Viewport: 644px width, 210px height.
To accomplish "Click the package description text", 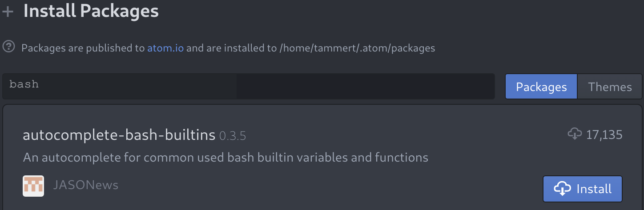I will [225, 157].
